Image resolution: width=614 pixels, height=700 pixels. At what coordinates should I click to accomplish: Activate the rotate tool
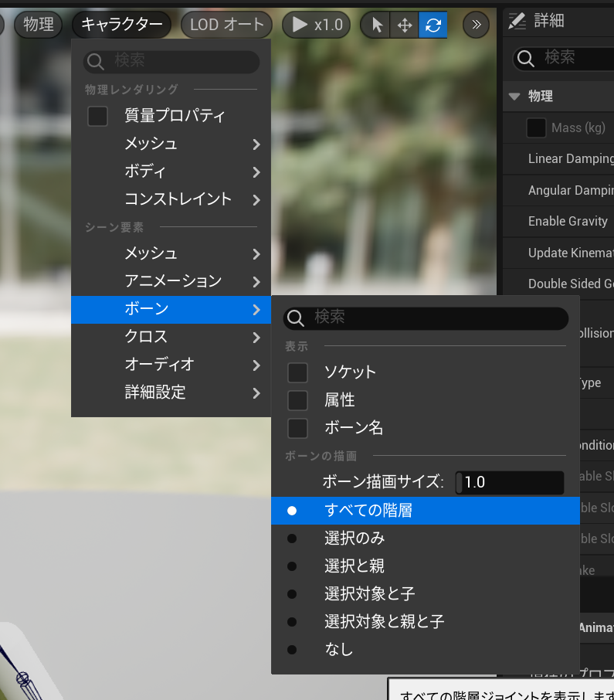click(433, 25)
